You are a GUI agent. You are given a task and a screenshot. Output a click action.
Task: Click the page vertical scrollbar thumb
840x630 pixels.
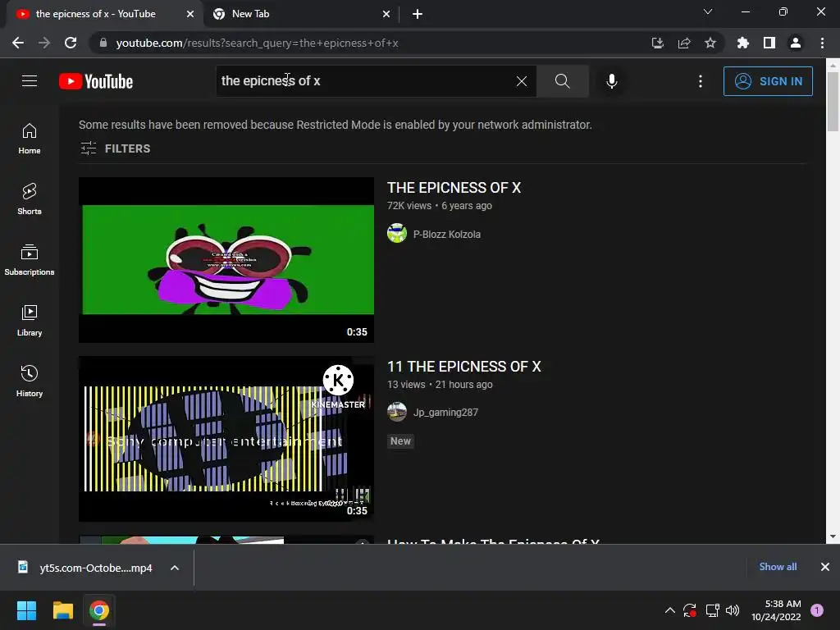[x=833, y=102]
